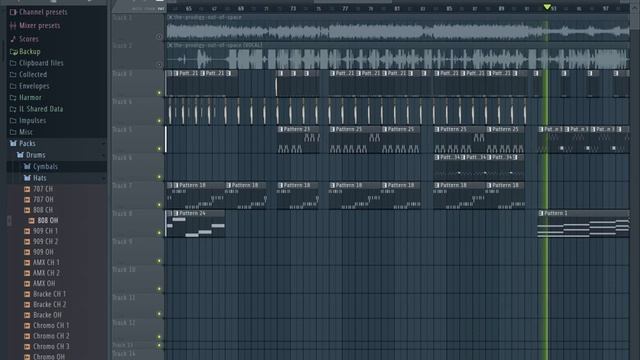Click the Track 11 header label
640x360 pixels.
(x=124, y=298)
